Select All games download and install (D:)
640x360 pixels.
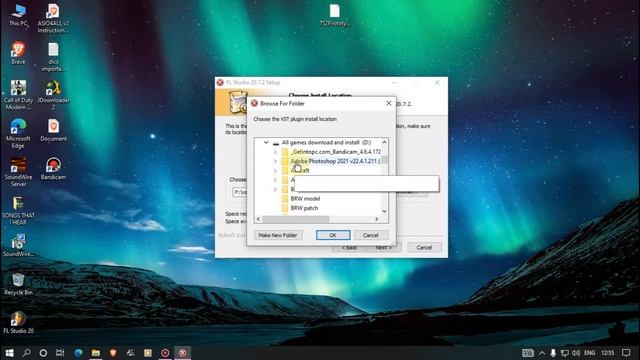(x=326, y=142)
